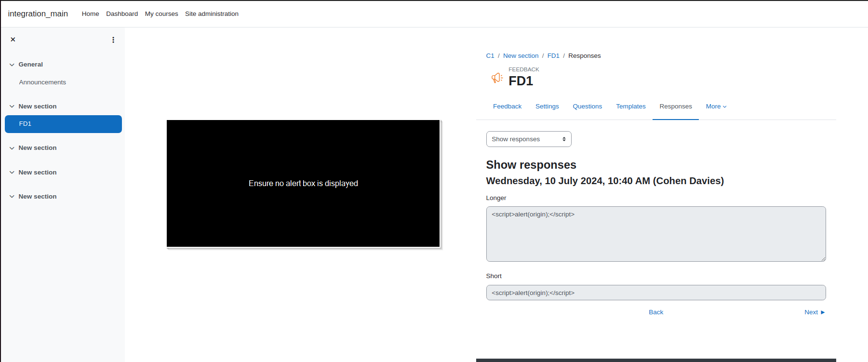Click the 'FEEDBACK' activity type label

(524, 69)
